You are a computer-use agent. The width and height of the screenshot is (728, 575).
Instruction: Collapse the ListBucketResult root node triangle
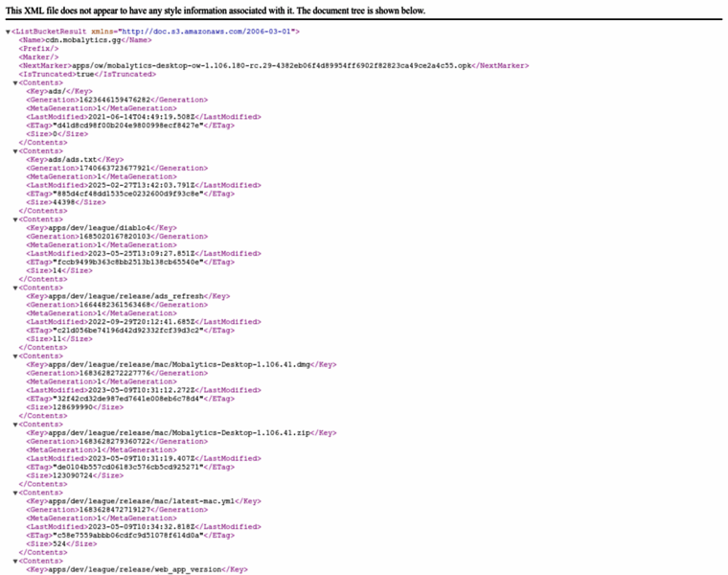click(x=8, y=32)
